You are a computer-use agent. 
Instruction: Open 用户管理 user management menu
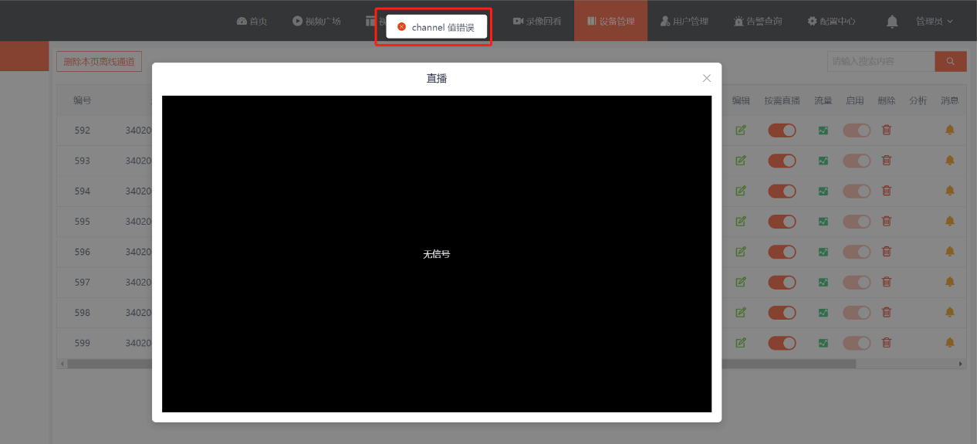[684, 22]
